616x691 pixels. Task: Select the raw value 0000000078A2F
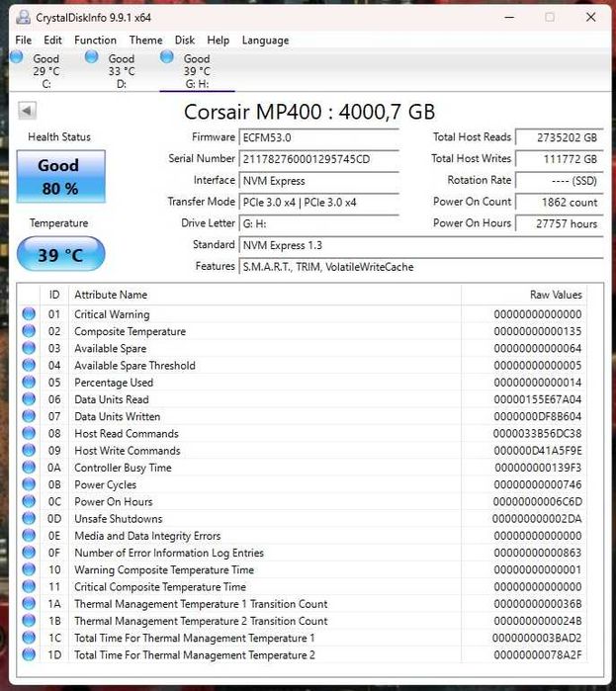[538, 654]
